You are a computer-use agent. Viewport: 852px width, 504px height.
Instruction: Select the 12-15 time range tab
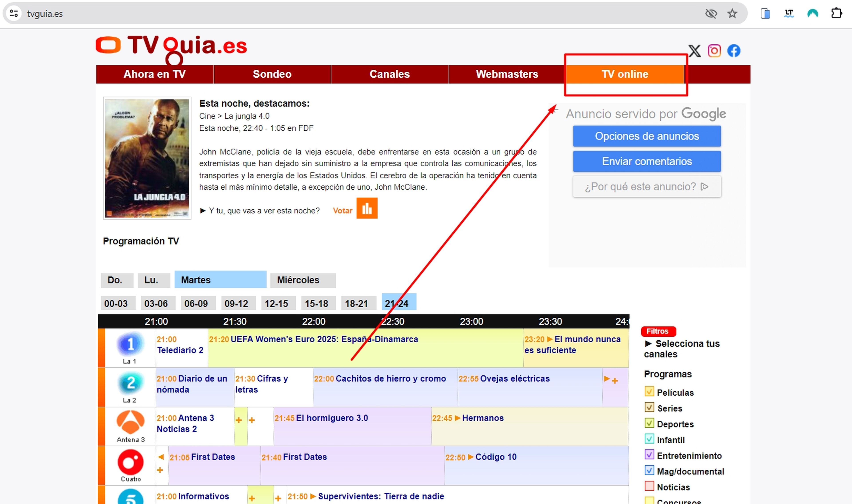pos(278,303)
